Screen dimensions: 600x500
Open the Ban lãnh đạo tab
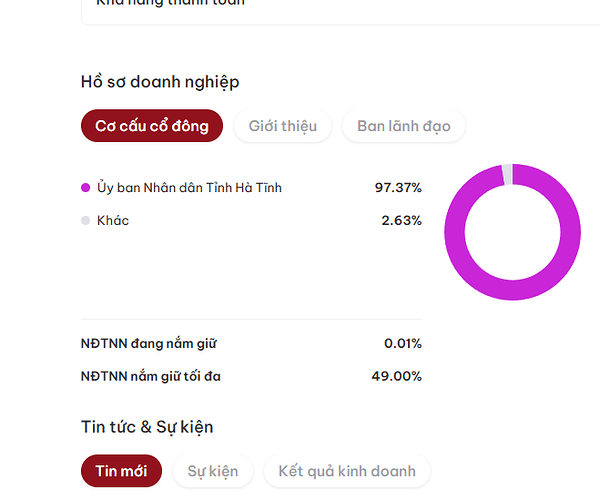coord(404,126)
